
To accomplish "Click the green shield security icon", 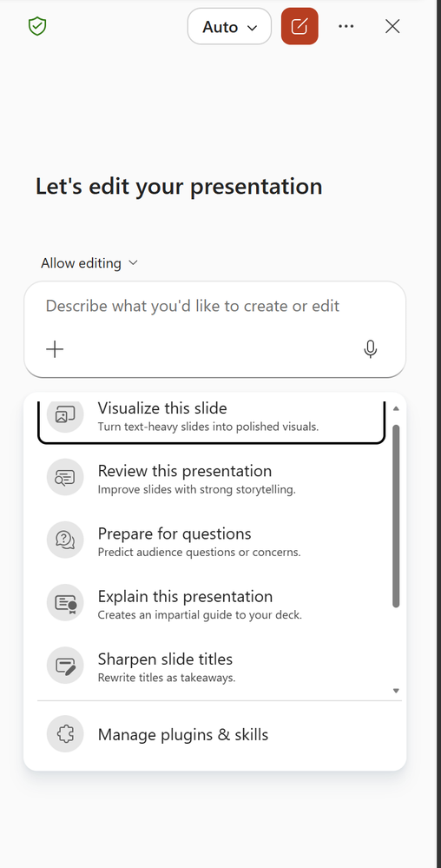I will (37, 26).
